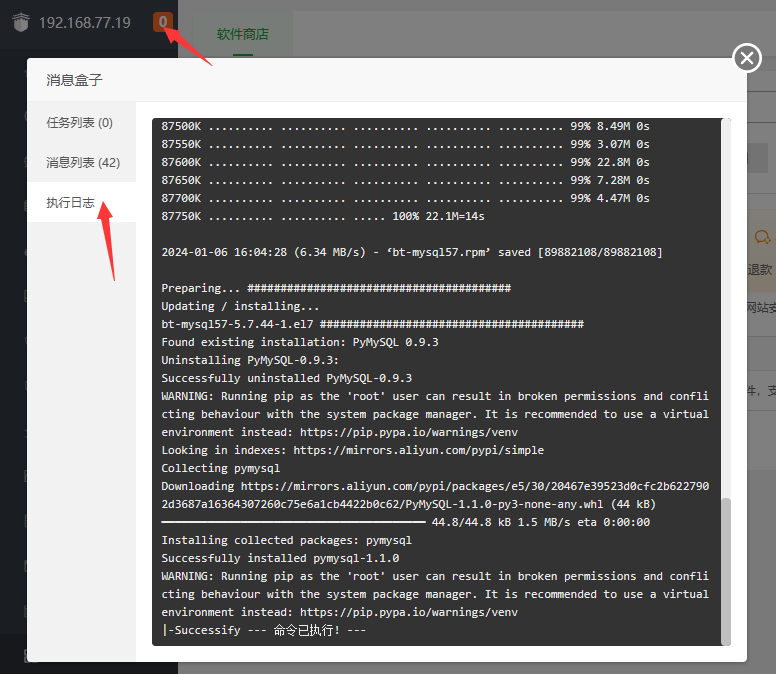Click the '87750K ... 100% 22.1M=14s' line
Image resolution: width=776 pixels, height=674 pixels.
coord(323,216)
